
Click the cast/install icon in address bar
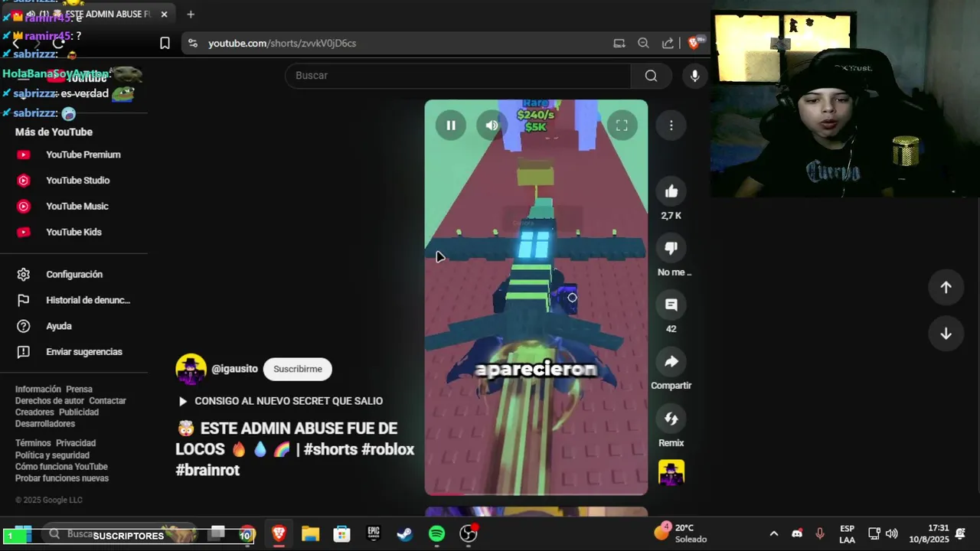(619, 44)
